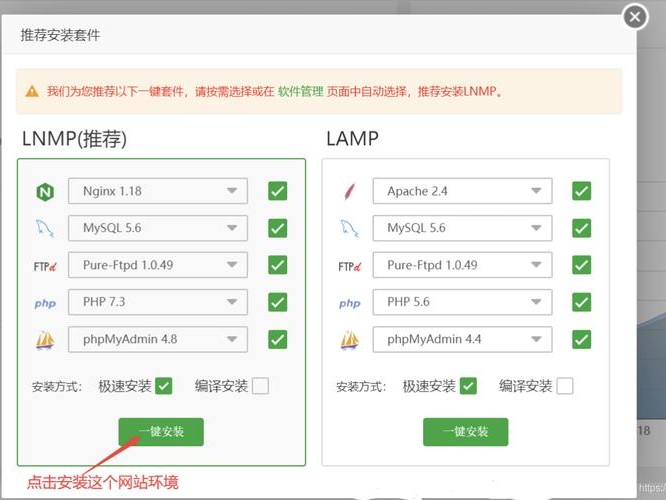Uncheck LAMP MySQL 5.6 checkbox
This screenshot has width=666, height=500.
coord(581,228)
